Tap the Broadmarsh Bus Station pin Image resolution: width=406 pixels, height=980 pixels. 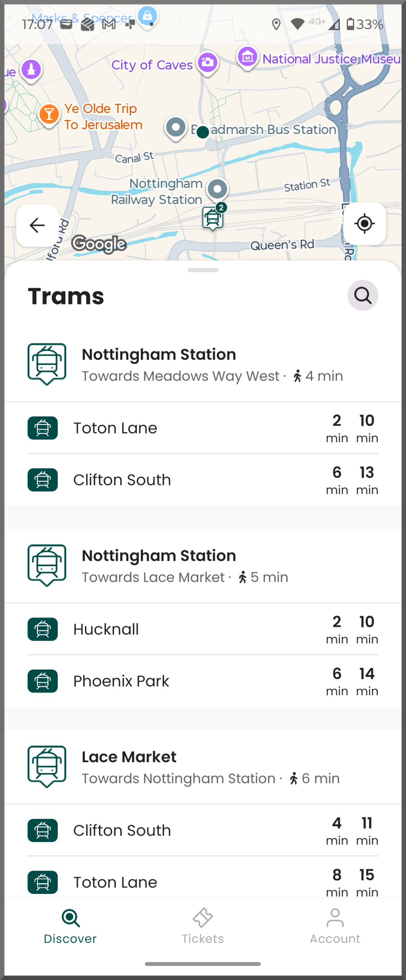pyautogui.click(x=176, y=127)
